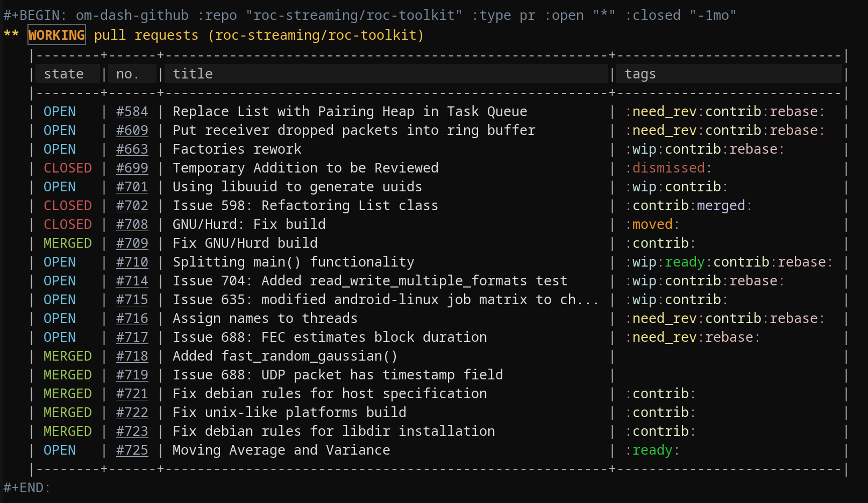Select title 'Issue 688: UDP packet has timestamp field'
Viewport: 868px width, 503px height.
coord(338,375)
